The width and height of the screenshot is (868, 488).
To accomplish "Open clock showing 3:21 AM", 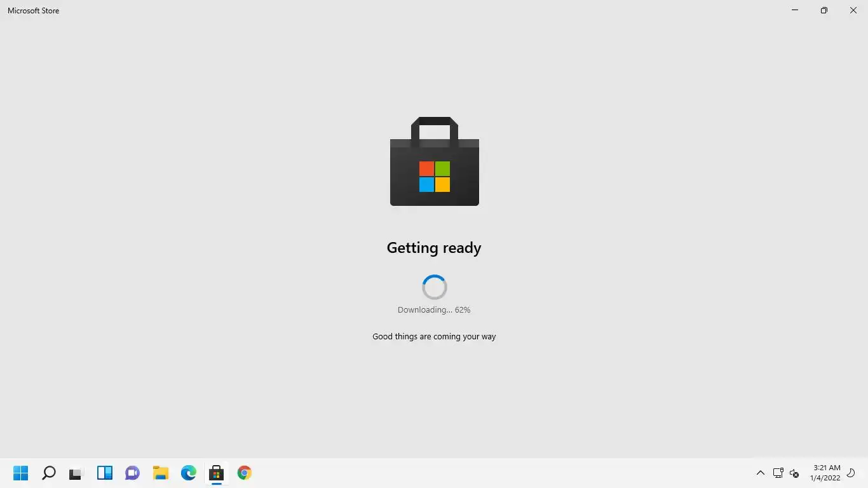I will click(x=825, y=473).
